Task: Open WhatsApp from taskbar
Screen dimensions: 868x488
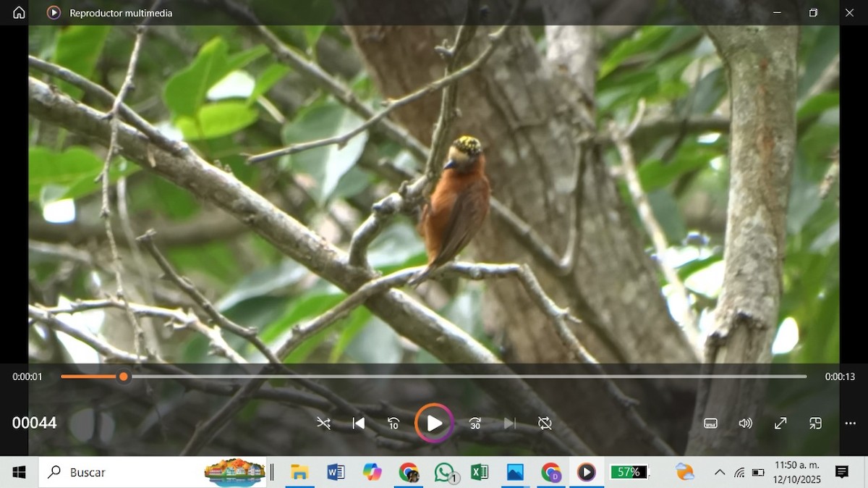Action: [x=444, y=472]
